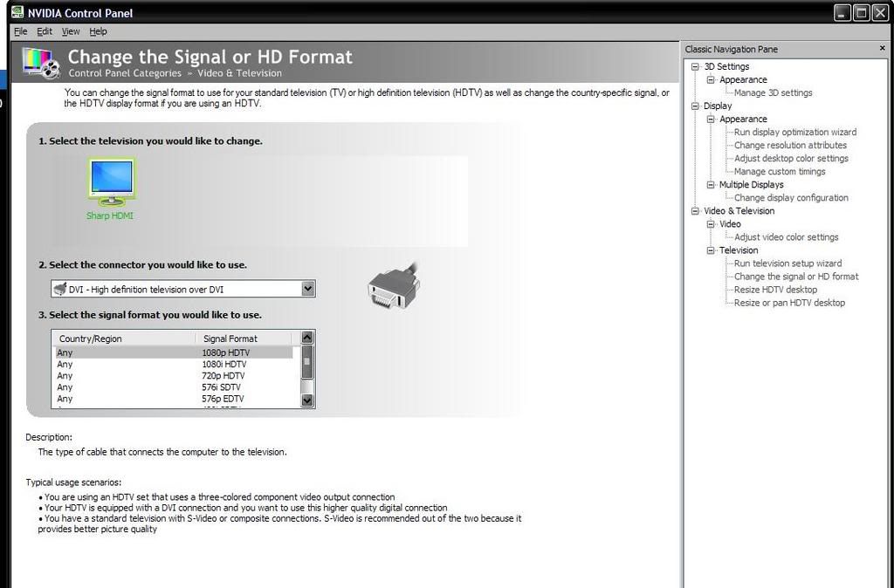This screenshot has width=894, height=588.
Task: Select the 1080i HDTV signal format
Action: tap(174, 364)
